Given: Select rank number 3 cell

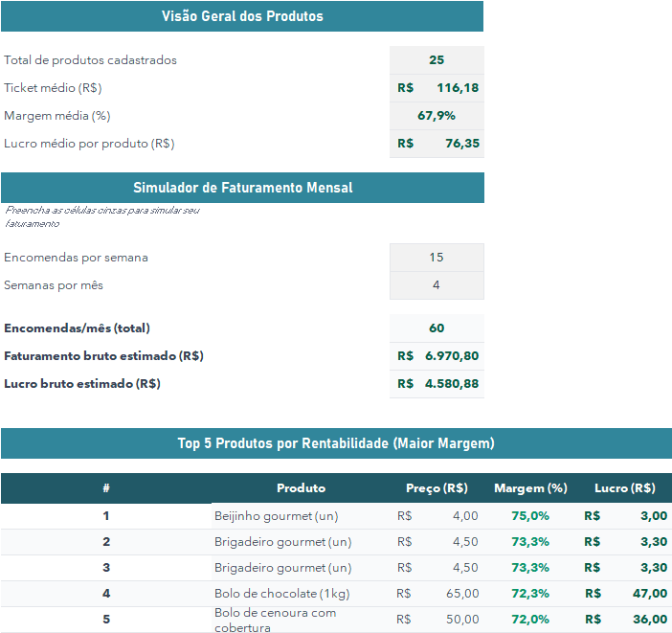Looking at the screenshot, I should tap(106, 568).
